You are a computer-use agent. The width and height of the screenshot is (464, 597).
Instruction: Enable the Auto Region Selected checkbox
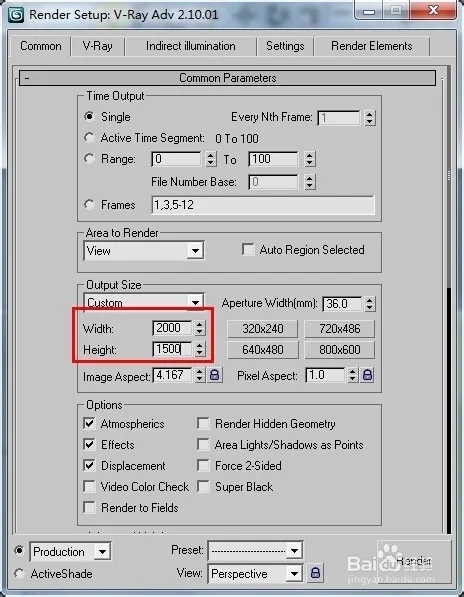pyautogui.click(x=248, y=250)
